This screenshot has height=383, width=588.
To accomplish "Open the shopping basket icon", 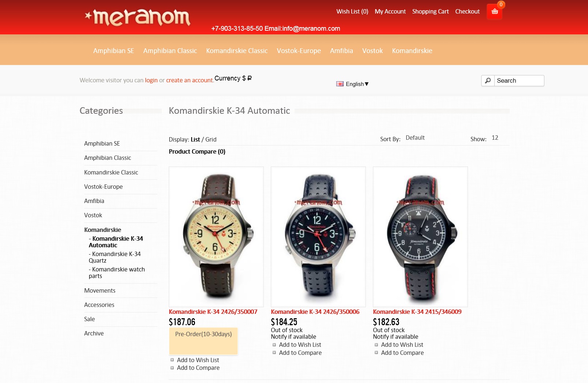I will [494, 11].
